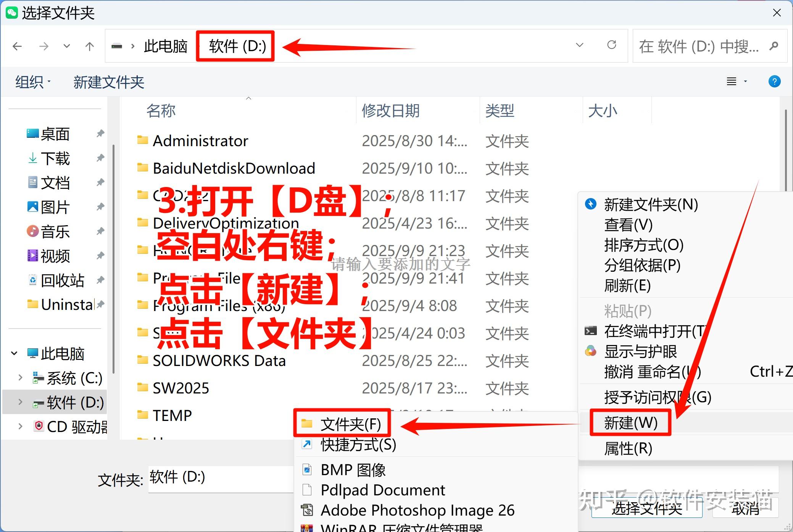Open the help question mark icon

(x=774, y=81)
